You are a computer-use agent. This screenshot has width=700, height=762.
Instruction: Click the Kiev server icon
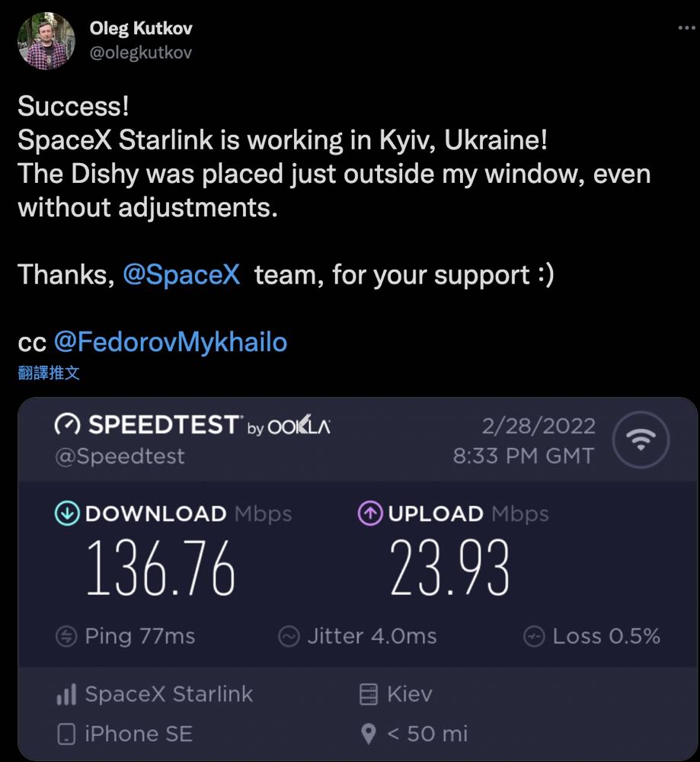369,694
